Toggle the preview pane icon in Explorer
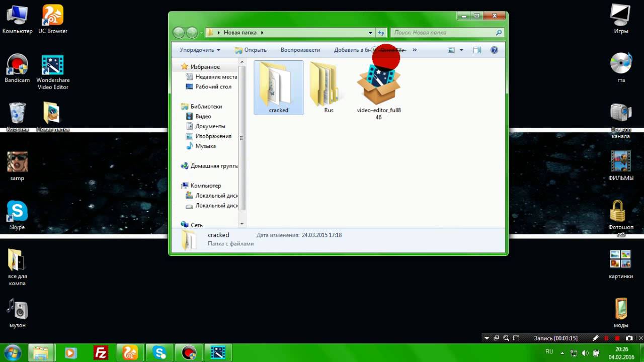This screenshot has height=362, width=644. click(477, 50)
